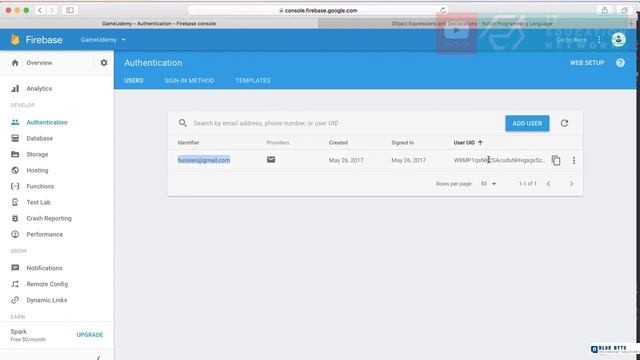Image resolution: width=640 pixels, height=360 pixels.
Task: Click the Firebase logo icon
Action: tap(15, 39)
